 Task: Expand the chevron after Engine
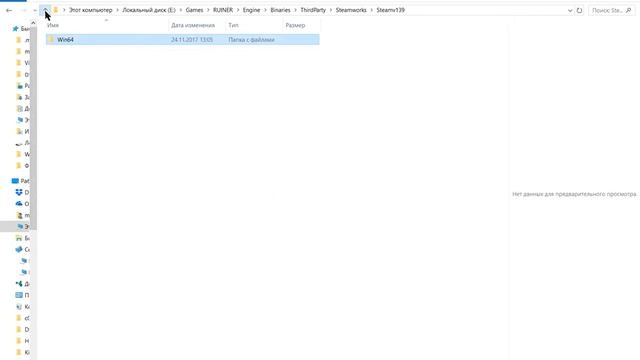pos(265,10)
